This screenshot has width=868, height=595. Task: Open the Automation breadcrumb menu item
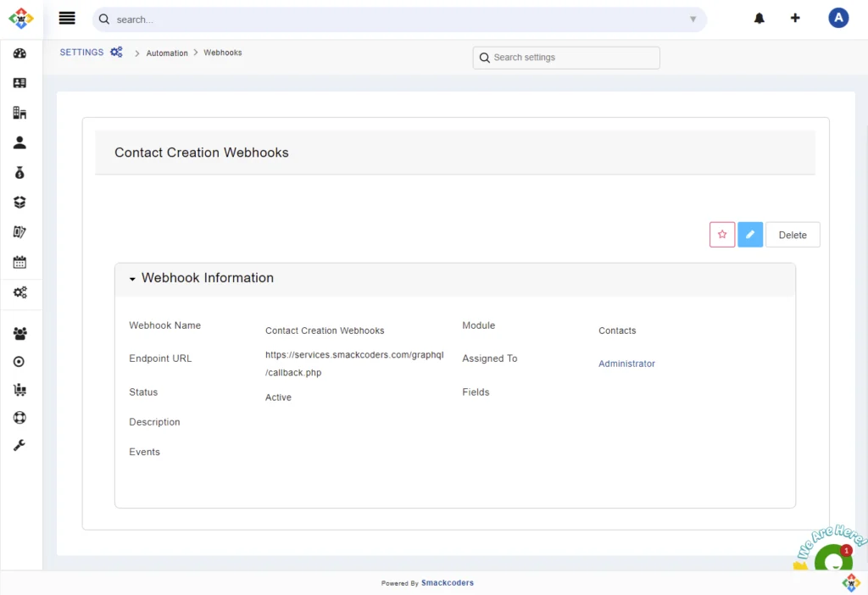(x=166, y=53)
